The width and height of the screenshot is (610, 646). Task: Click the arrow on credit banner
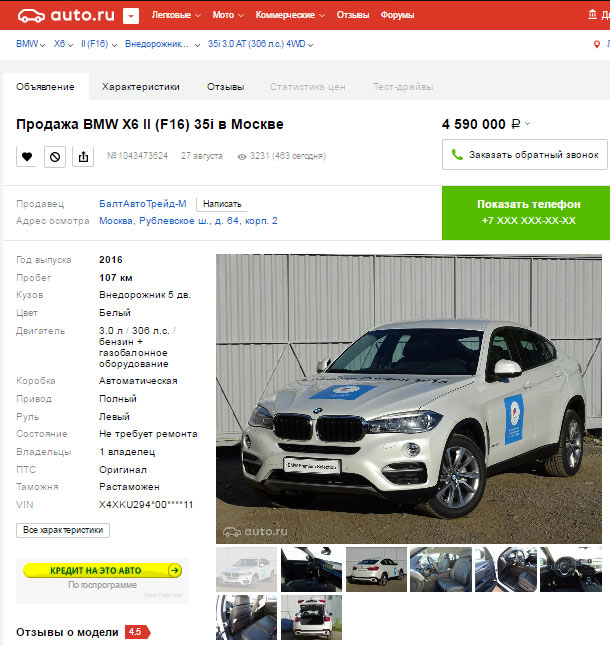tap(175, 570)
